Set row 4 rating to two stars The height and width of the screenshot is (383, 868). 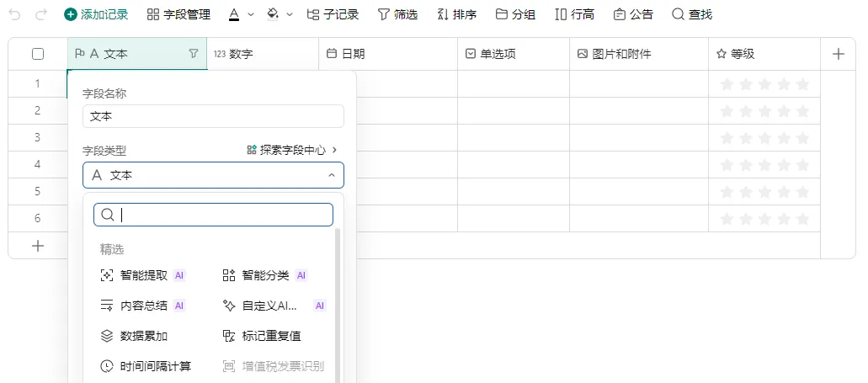(x=746, y=164)
